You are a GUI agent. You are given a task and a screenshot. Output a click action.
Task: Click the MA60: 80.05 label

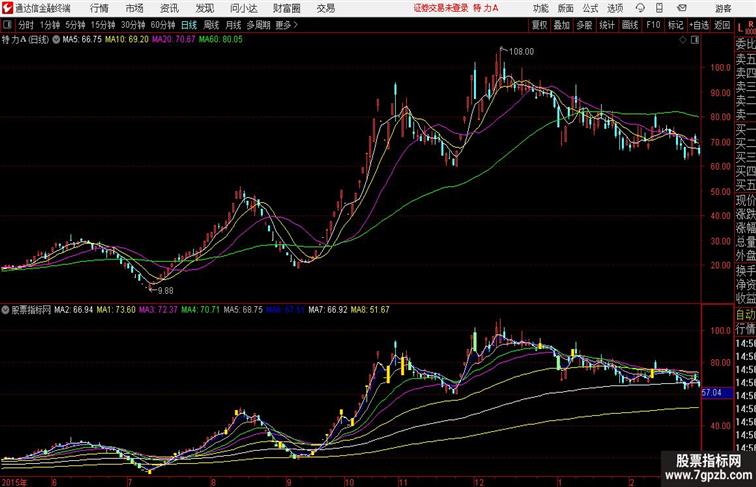pos(221,40)
